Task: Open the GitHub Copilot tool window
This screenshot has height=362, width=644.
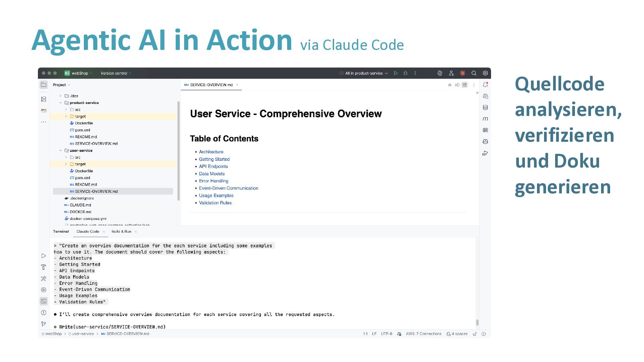Action: point(485,142)
